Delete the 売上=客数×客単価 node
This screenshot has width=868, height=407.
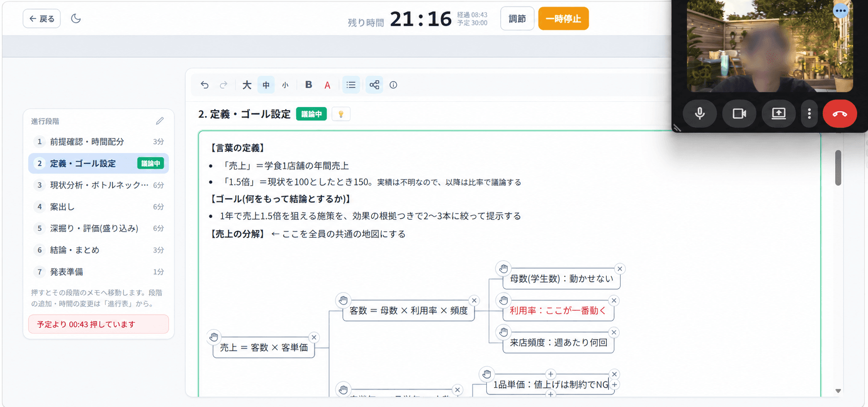coord(314,337)
